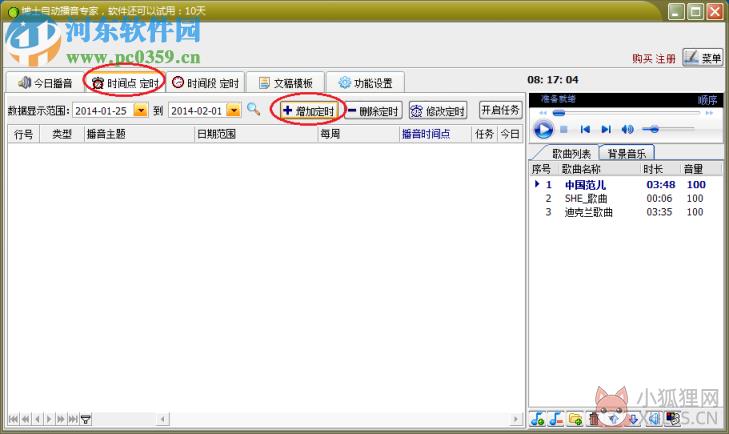
Task: Click the 开启任务 button
Action: pos(500,110)
